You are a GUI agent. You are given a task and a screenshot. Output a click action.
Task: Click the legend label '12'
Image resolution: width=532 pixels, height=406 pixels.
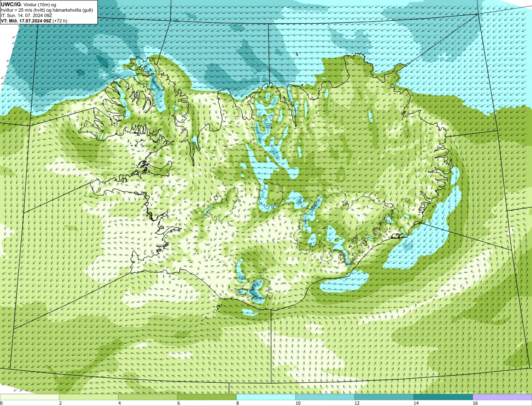(x=357, y=403)
